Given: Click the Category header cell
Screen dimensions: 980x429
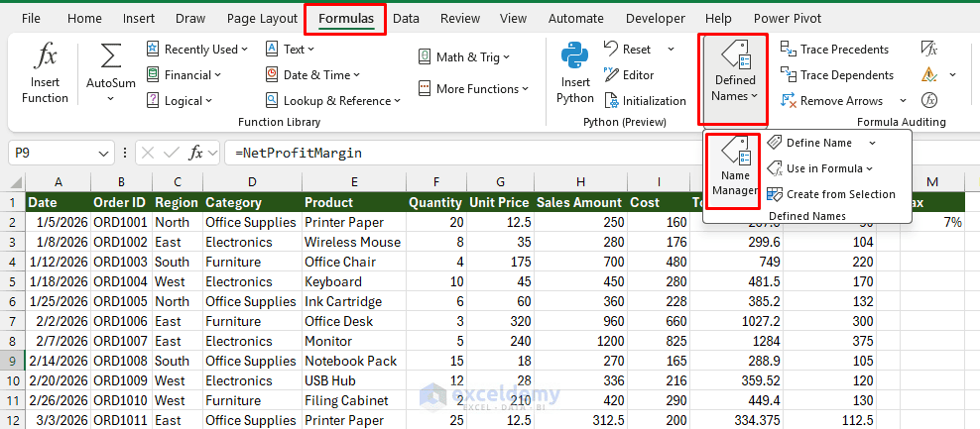Looking at the screenshot, I should (x=252, y=202).
